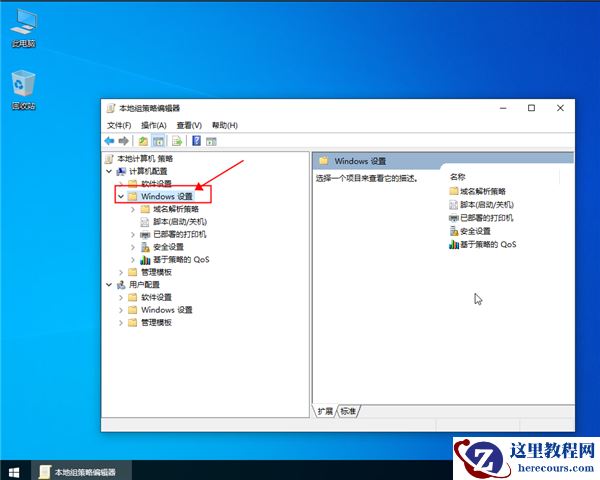Click 本地组策略编辑器 taskbar button
This screenshot has width=600, height=480.
(x=81, y=472)
